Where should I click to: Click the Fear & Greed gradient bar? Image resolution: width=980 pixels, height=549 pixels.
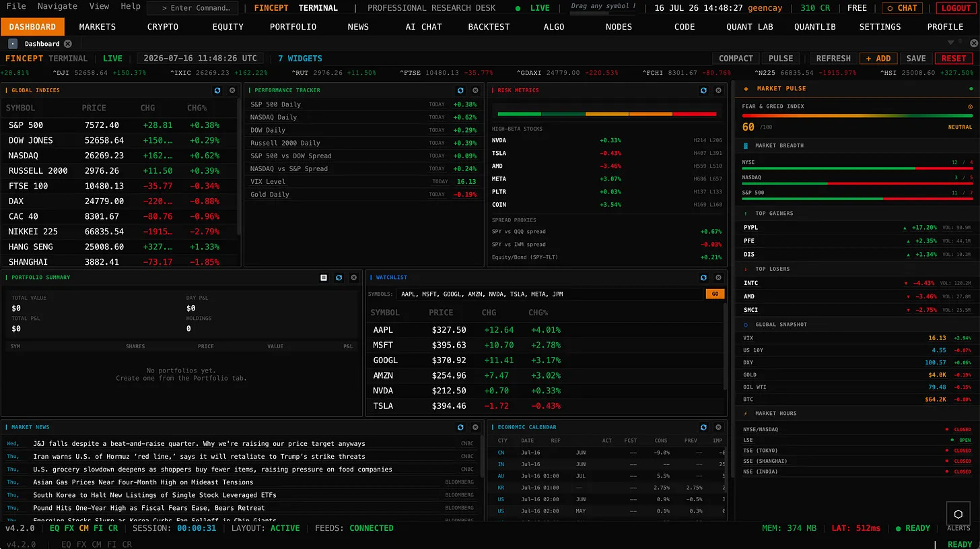point(858,117)
